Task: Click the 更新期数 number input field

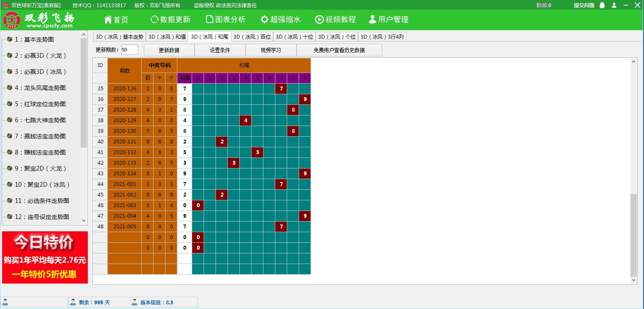Action: click(x=129, y=49)
